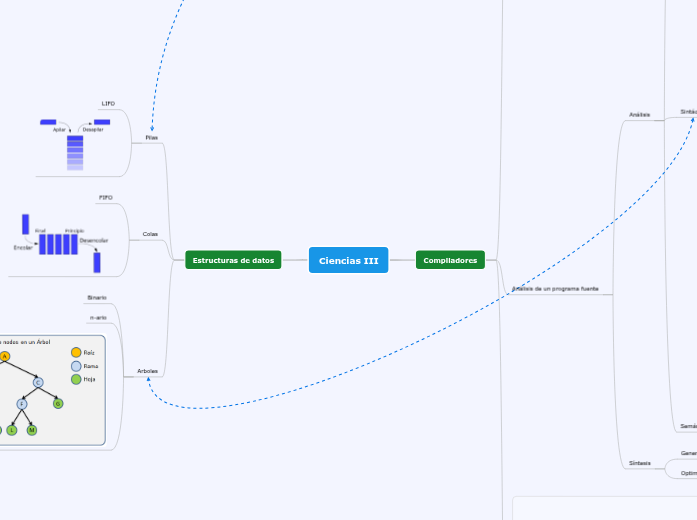
Task: Select the Binario subtopic
Action: point(97,297)
